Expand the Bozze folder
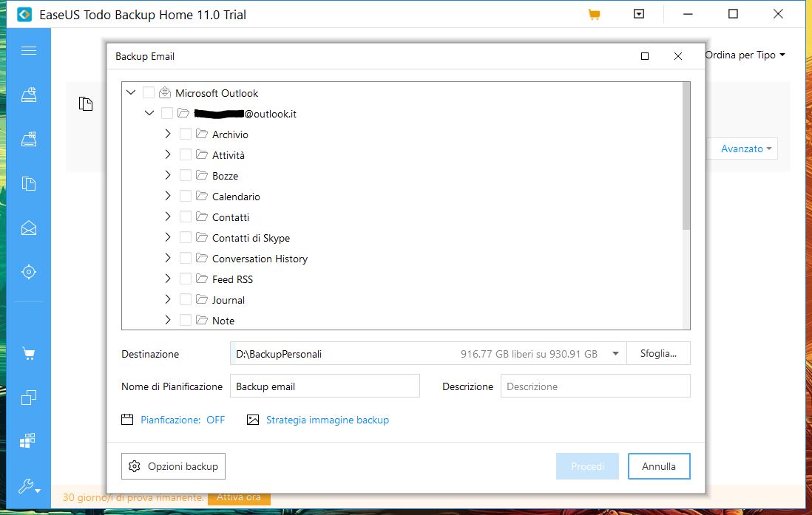Viewport: 812px width, 515px height. 168,175
